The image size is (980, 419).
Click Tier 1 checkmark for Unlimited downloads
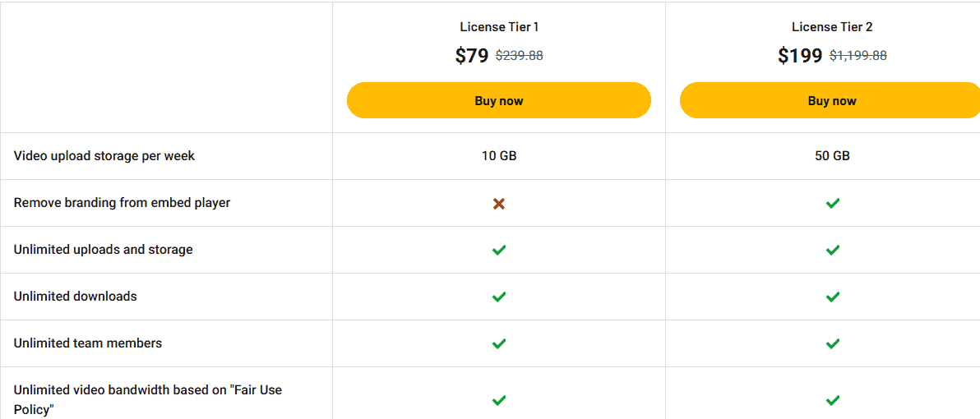[x=499, y=297]
